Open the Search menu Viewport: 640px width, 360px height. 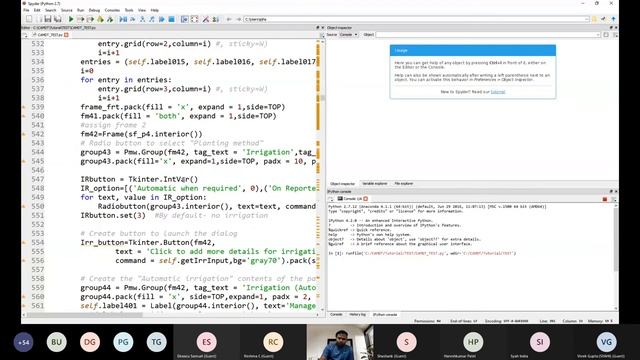point(51,10)
